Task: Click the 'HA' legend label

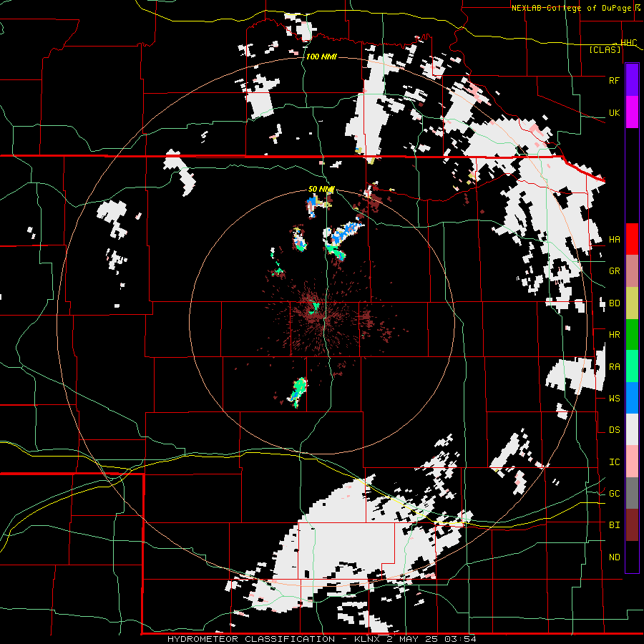Action: pyautogui.click(x=614, y=239)
